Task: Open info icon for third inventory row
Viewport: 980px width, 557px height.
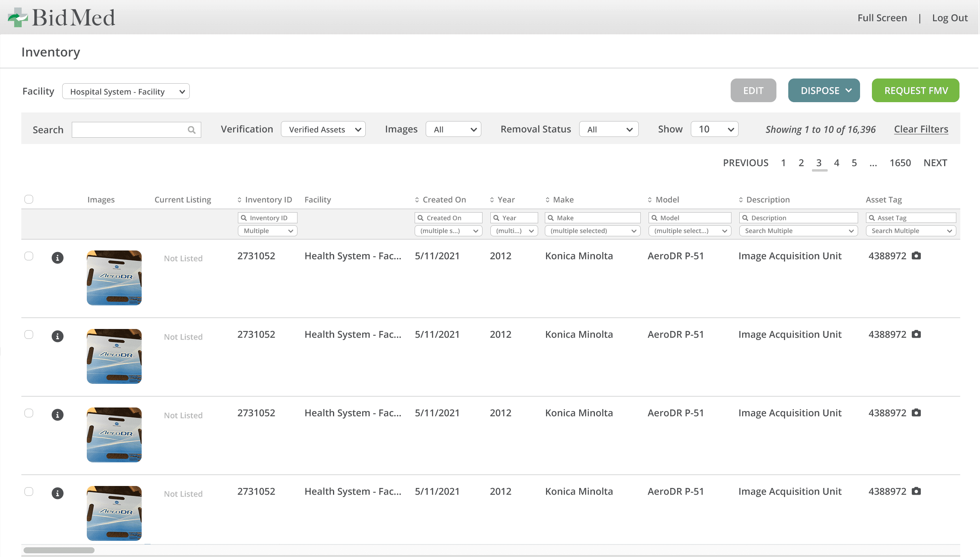Action: (x=58, y=415)
